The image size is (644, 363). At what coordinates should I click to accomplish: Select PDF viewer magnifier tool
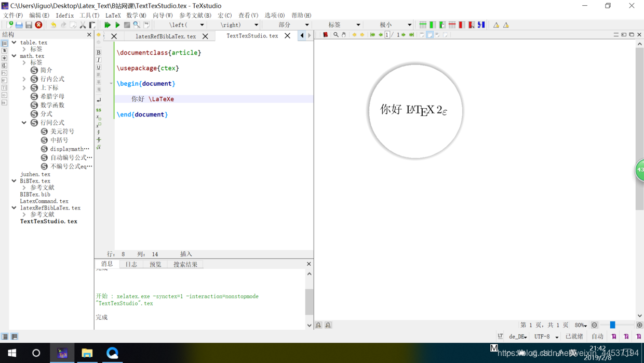(x=336, y=35)
